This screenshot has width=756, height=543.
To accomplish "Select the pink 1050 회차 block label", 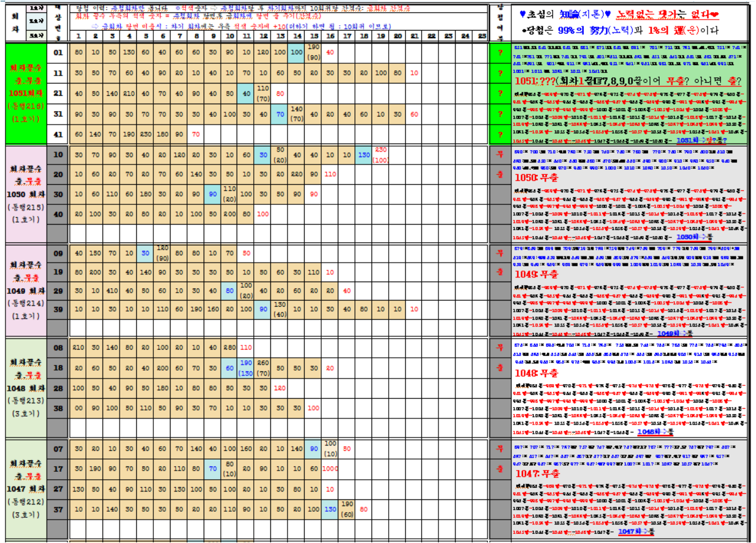I will point(26,194).
